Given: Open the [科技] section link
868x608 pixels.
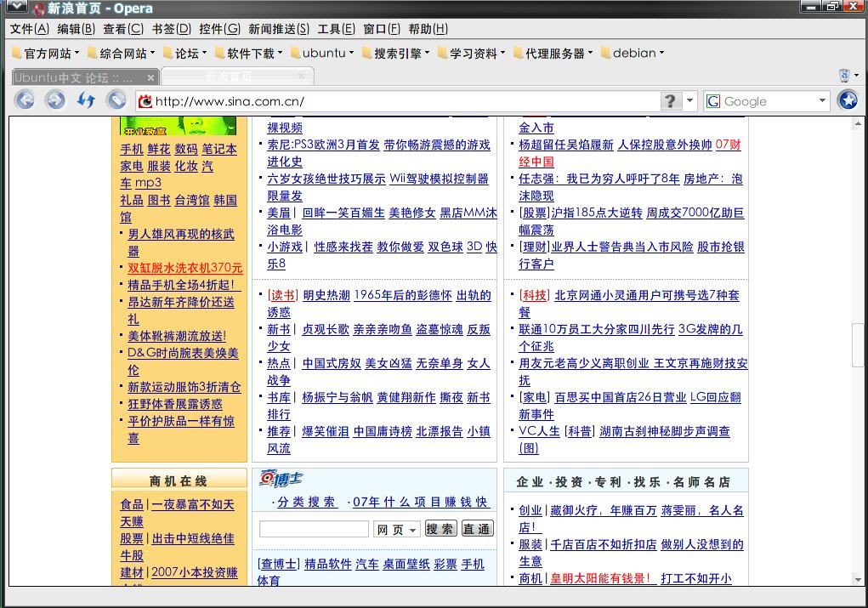Looking at the screenshot, I should (x=534, y=296).
